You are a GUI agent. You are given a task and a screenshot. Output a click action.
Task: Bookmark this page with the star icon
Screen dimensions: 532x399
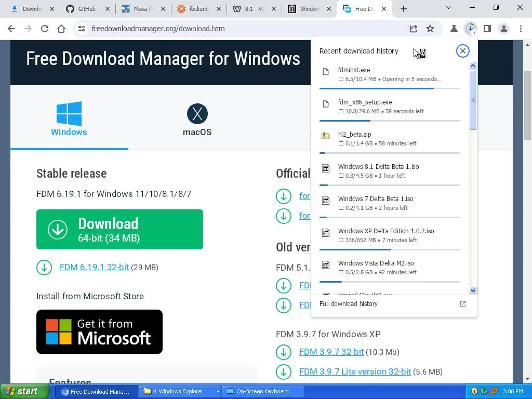pos(430,29)
